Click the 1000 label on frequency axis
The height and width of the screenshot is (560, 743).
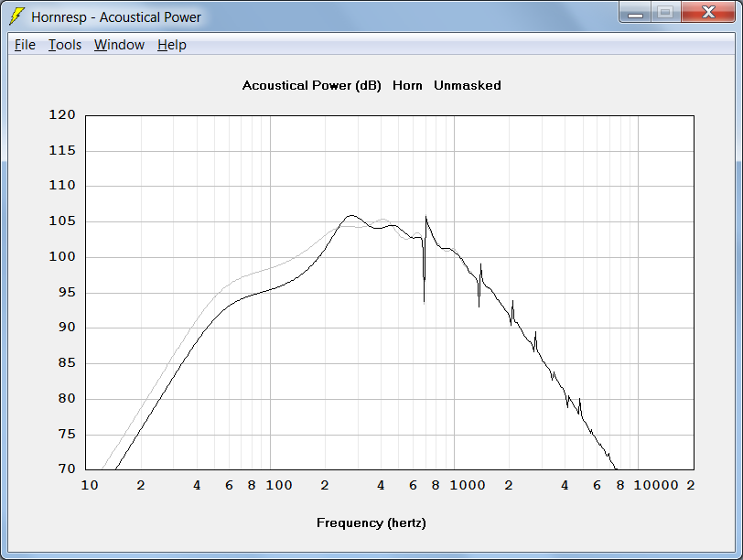point(468,485)
